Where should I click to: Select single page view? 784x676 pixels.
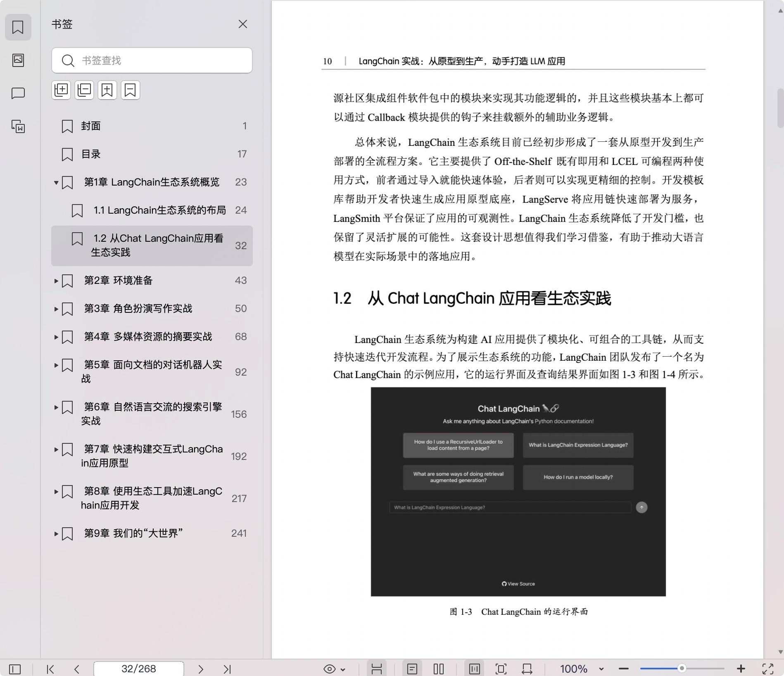(412, 669)
